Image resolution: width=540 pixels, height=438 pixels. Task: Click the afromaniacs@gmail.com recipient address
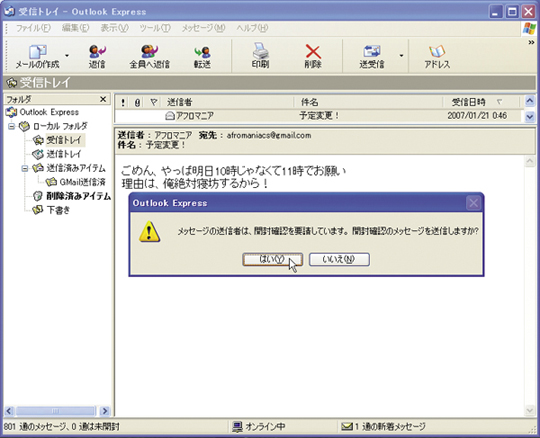(269, 135)
